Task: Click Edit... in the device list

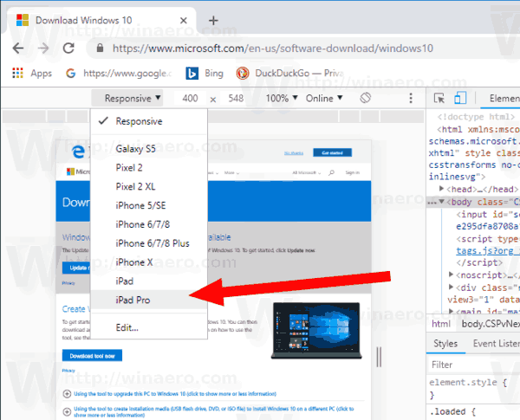Action: coord(149,327)
